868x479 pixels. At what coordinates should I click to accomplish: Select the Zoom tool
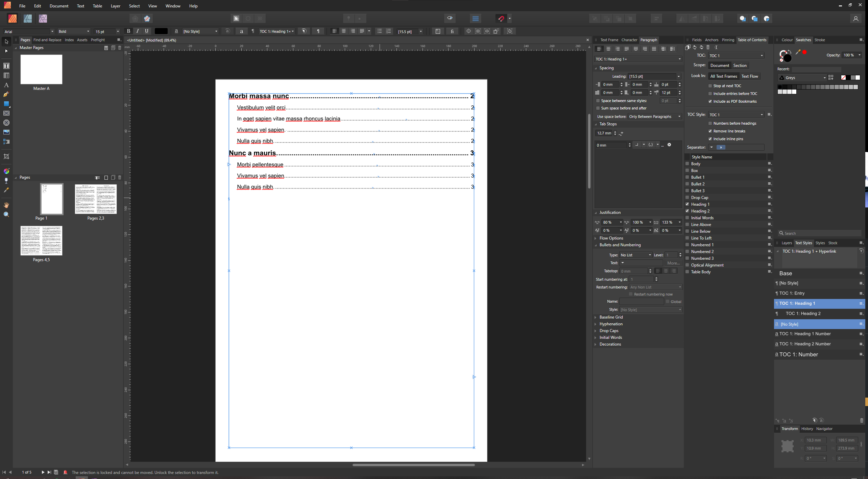pos(6,214)
